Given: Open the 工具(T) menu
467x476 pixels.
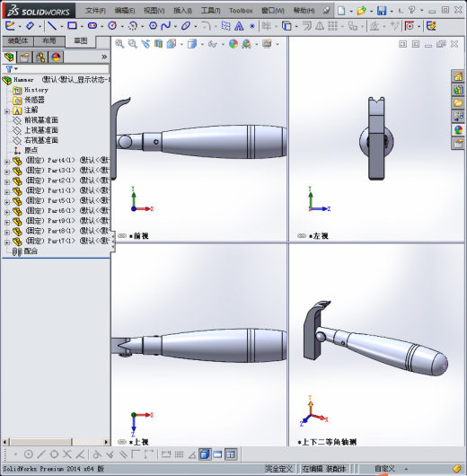Looking at the screenshot, I should [210, 11].
